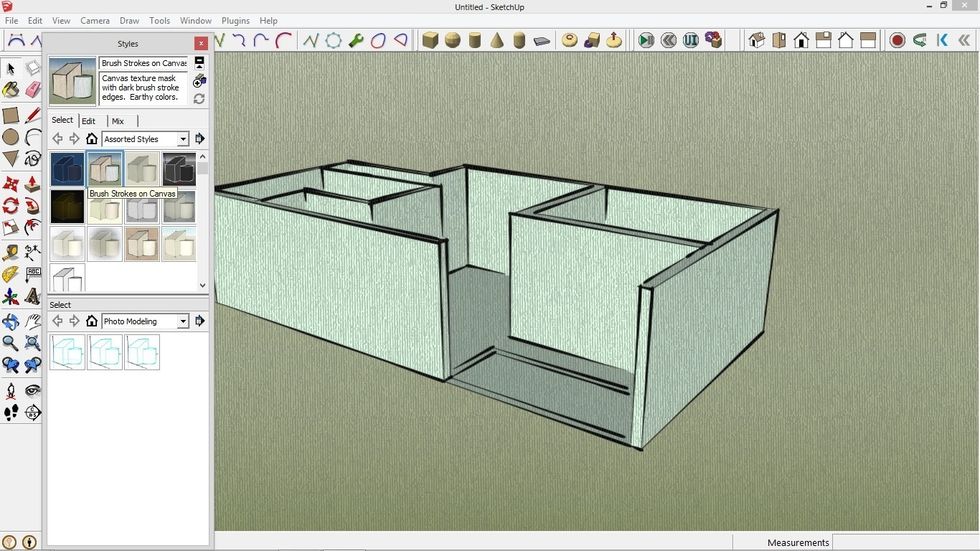Open the Mix tab in Styles

(x=118, y=121)
